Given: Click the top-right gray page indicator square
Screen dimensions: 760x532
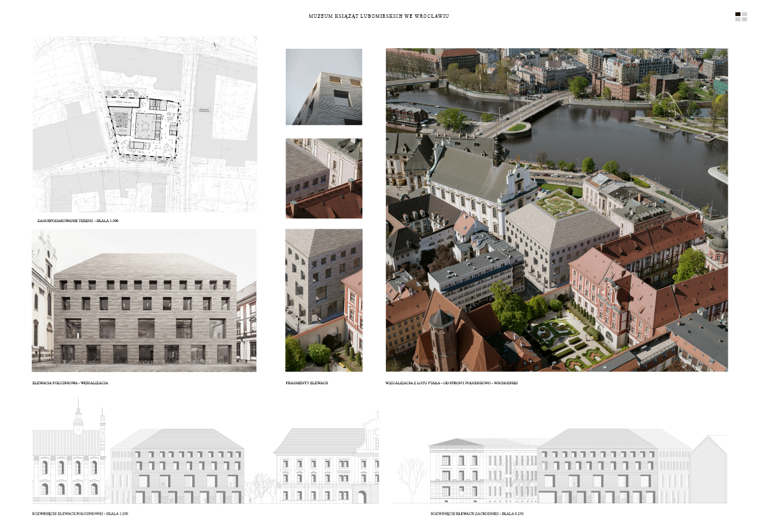Looking at the screenshot, I should click(745, 14).
